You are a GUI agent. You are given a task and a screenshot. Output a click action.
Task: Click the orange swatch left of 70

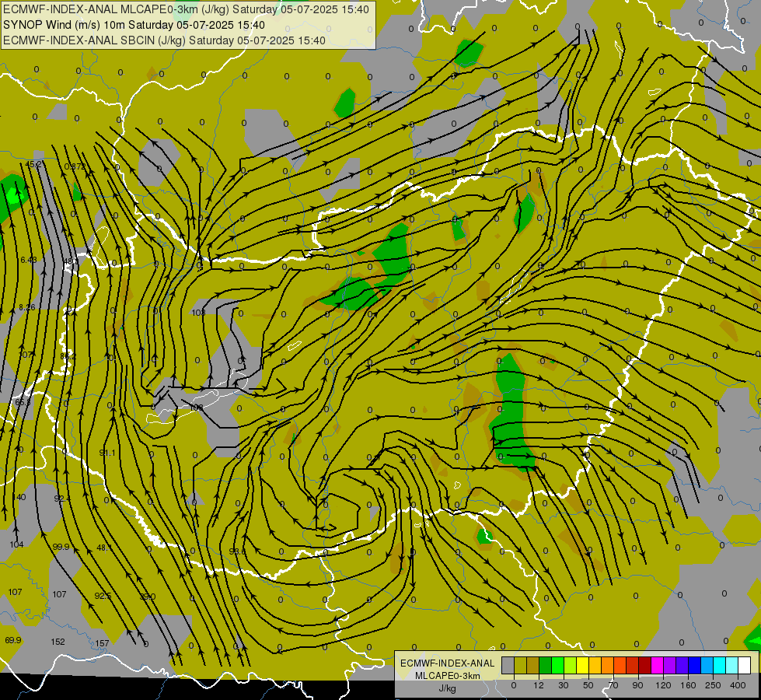click(608, 665)
